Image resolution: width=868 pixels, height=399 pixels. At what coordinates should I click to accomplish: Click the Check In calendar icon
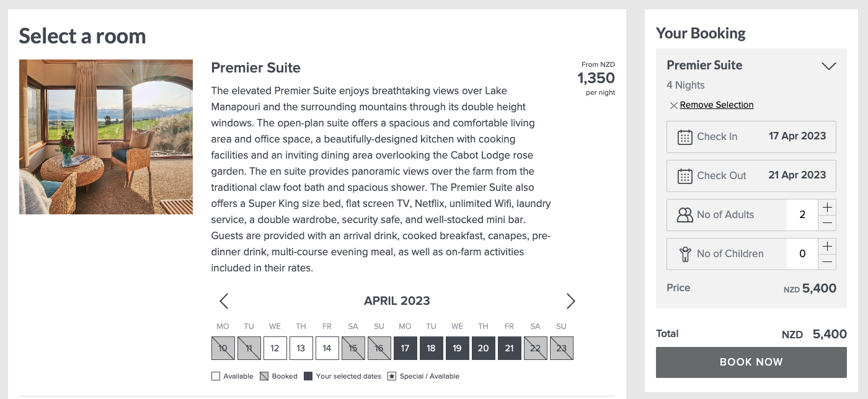click(684, 137)
